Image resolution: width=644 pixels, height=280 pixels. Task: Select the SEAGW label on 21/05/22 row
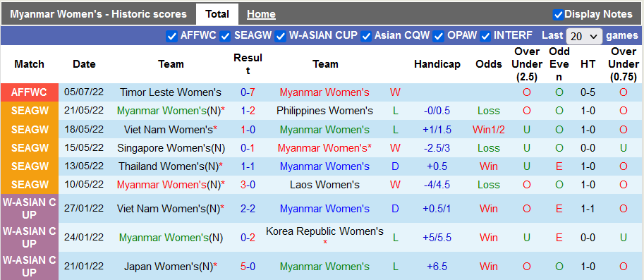29,111
